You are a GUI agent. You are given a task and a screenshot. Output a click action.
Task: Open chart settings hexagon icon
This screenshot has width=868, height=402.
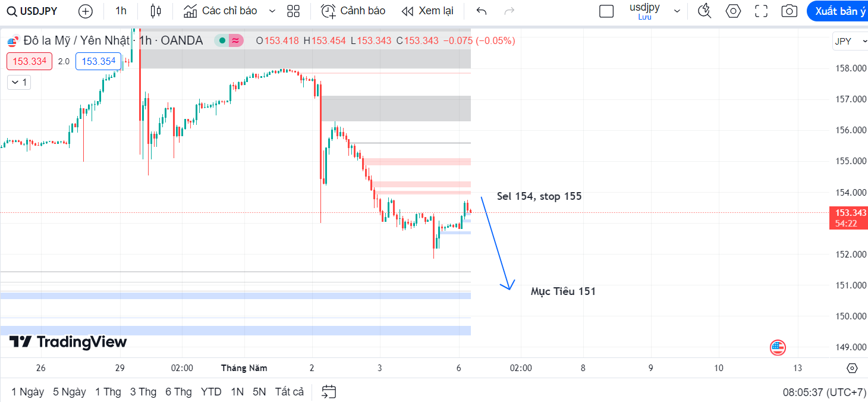734,11
